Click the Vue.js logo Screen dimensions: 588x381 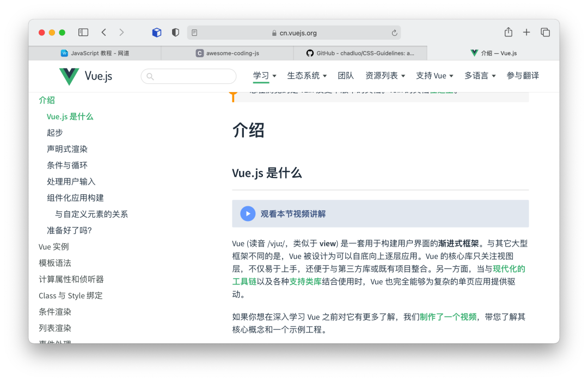(x=69, y=76)
